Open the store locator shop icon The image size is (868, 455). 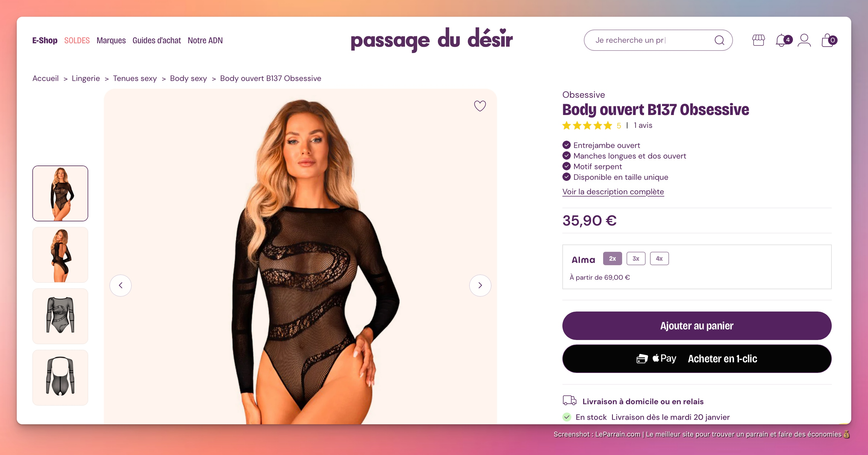pyautogui.click(x=758, y=40)
